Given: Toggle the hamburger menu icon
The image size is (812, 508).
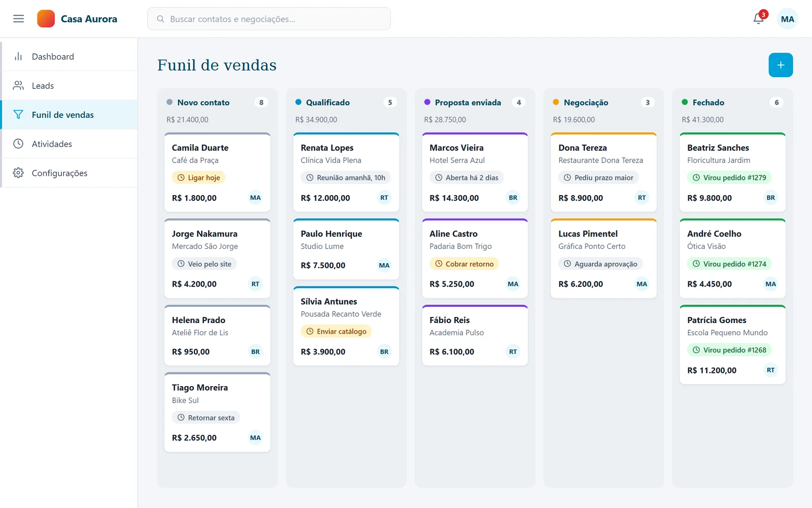Looking at the screenshot, I should click(x=19, y=19).
